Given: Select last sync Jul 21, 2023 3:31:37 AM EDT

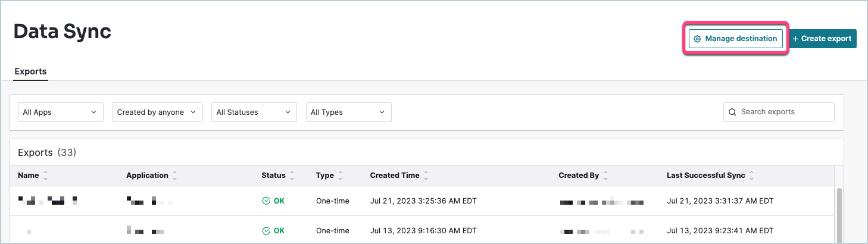Looking at the screenshot, I should coord(720,201).
